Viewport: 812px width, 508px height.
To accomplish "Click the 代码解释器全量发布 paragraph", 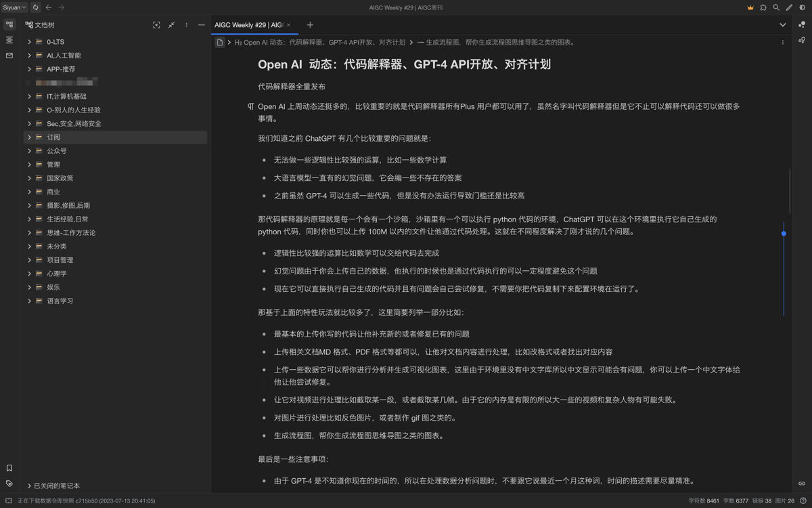I will click(x=292, y=87).
